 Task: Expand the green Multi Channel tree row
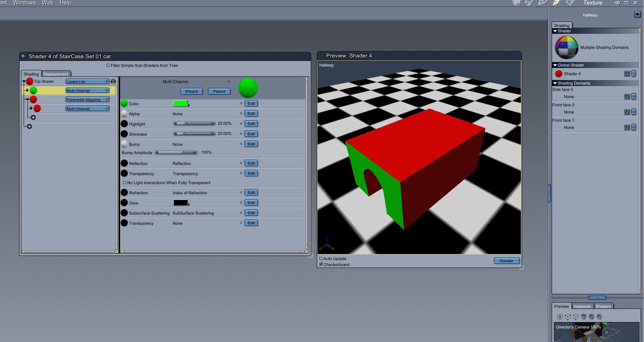(27, 90)
